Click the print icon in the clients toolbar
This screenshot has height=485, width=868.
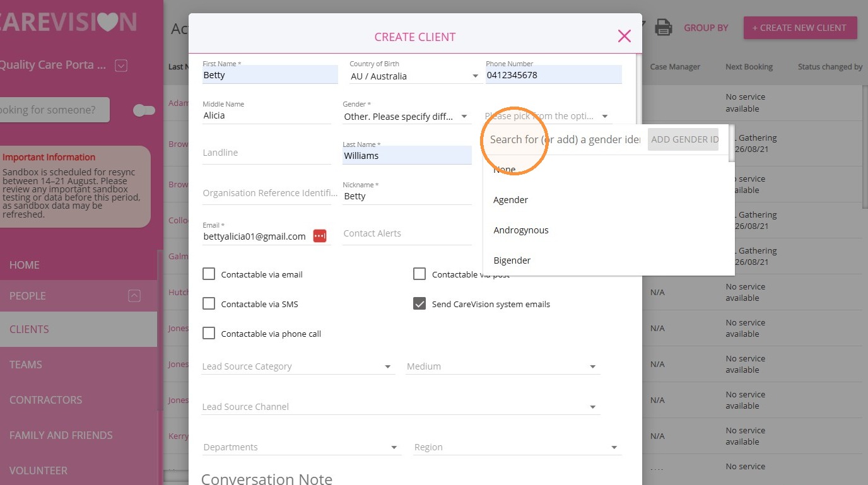663,27
